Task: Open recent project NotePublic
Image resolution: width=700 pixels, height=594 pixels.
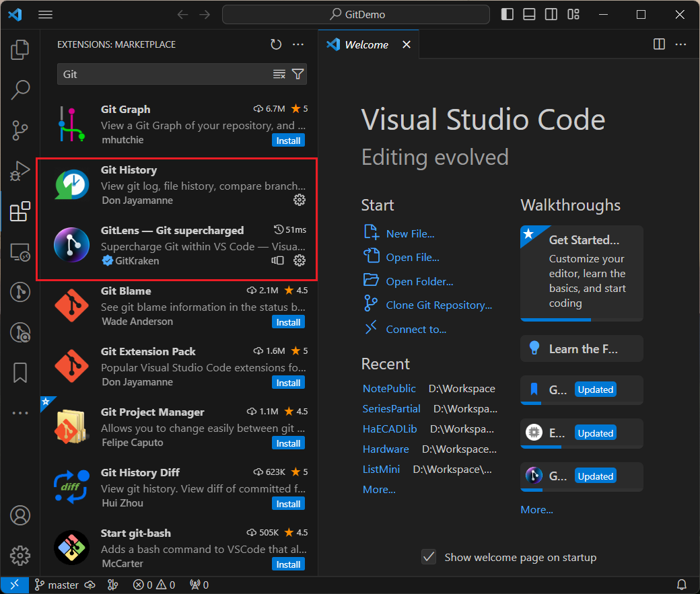Action: (389, 389)
